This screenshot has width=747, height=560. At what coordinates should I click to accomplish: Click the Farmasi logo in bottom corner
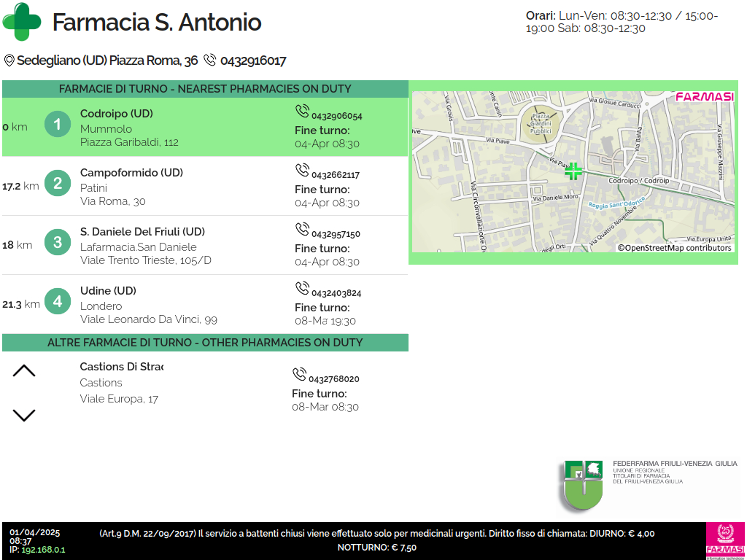(725, 540)
